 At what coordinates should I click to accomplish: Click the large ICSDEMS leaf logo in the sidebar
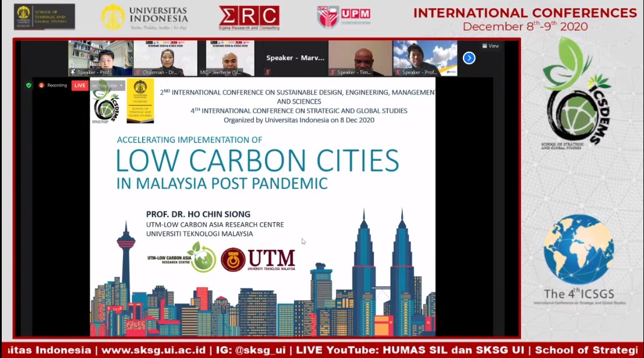(x=577, y=93)
